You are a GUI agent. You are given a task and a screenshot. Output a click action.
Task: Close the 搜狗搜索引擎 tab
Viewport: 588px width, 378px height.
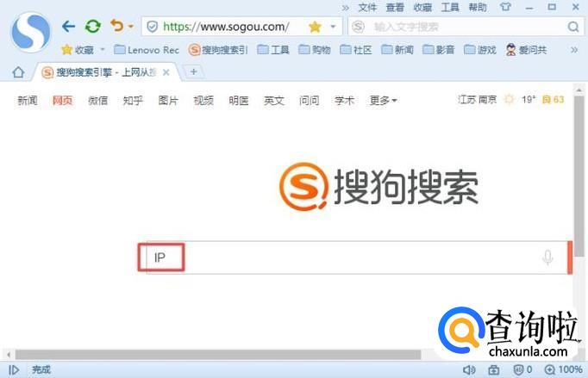166,72
